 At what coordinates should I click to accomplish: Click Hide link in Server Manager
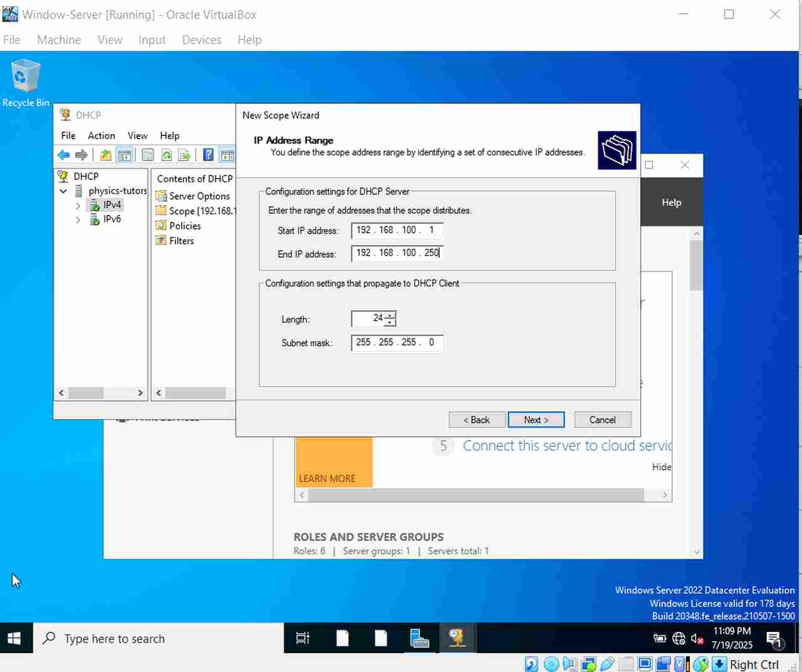[662, 467]
